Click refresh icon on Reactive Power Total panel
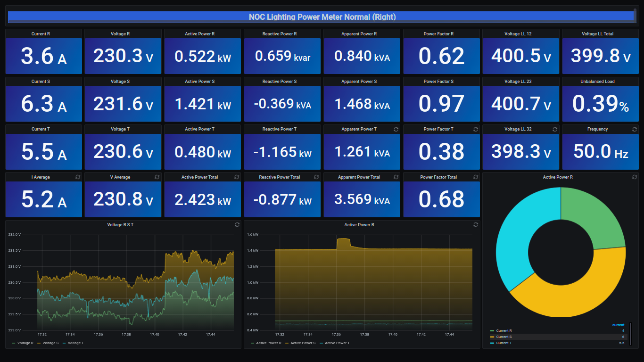 (316, 177)
